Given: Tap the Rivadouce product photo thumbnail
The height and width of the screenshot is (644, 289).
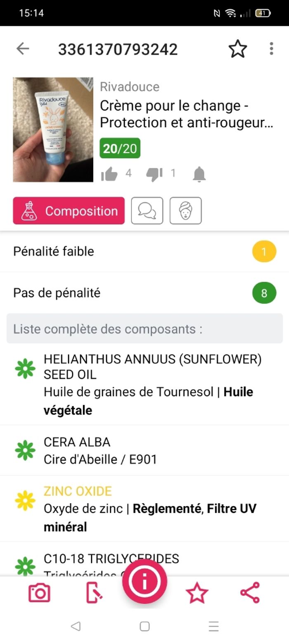Looking at the screenshot, I should click(x=53, y=130).
